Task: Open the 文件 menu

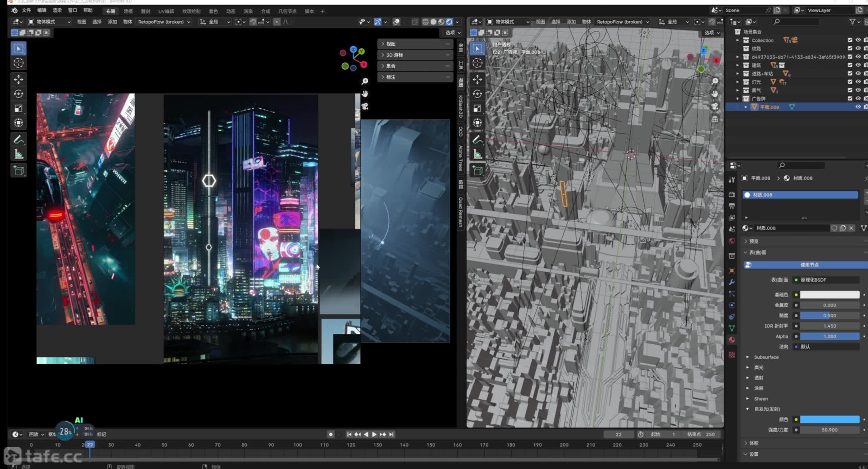Action: pos(26,11)
